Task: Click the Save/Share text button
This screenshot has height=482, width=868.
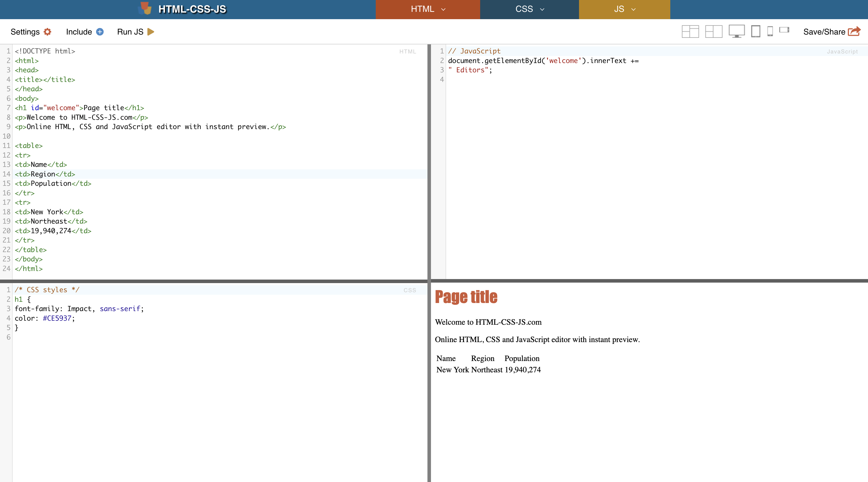Action: coord(824,32)
